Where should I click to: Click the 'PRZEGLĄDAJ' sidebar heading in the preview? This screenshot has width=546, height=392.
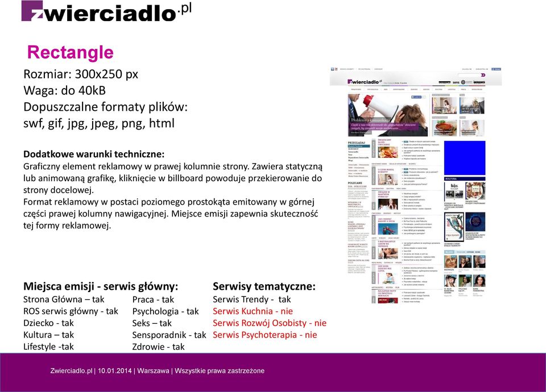click(356, 143)
